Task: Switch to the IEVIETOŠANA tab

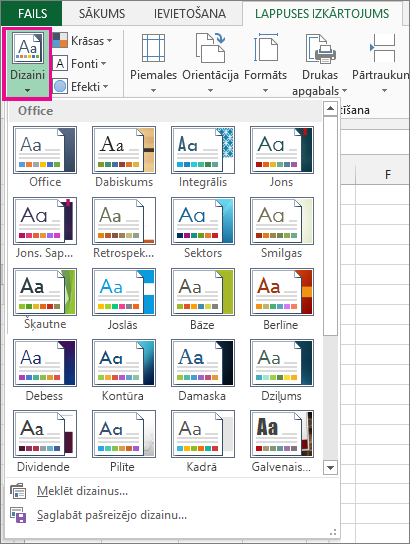Action: 190,14
